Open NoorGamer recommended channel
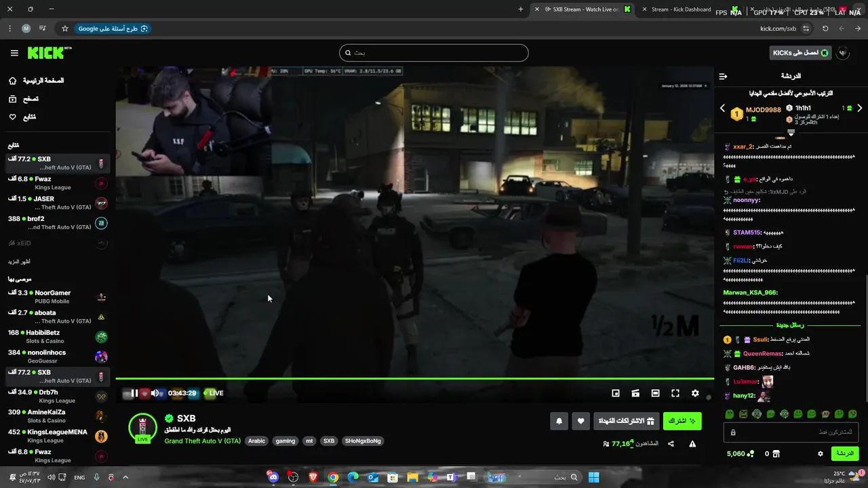 coord(58,297)
